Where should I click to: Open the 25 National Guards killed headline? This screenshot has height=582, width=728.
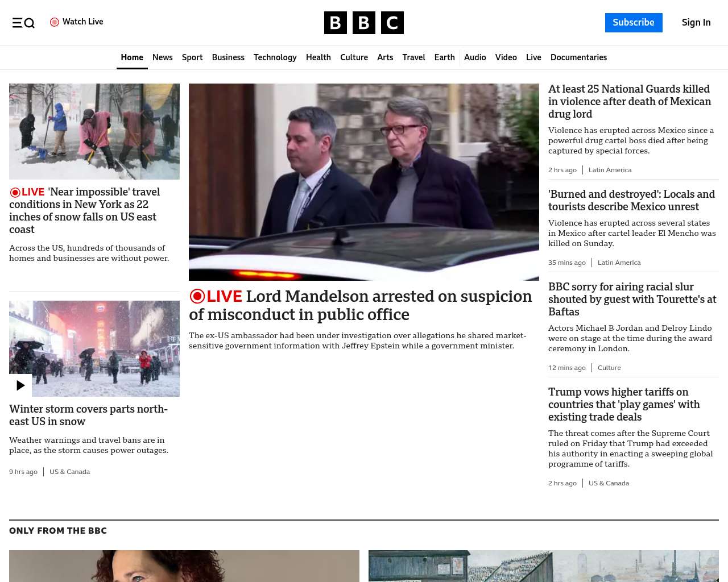coord(630,102)
